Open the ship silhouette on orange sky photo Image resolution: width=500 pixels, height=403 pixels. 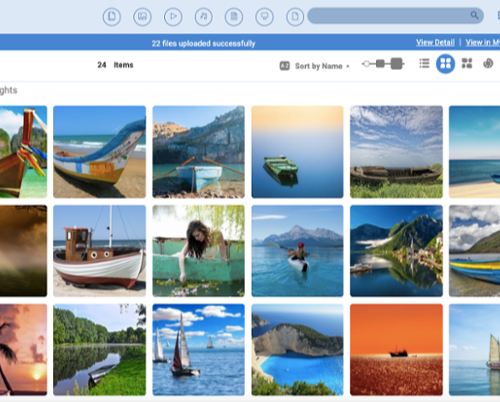click(396, 350)
